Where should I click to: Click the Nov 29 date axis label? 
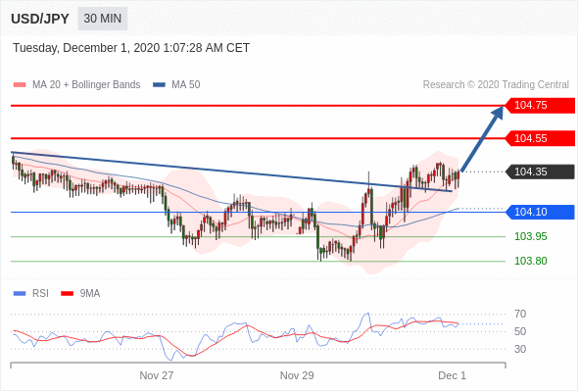coord(297,375)
